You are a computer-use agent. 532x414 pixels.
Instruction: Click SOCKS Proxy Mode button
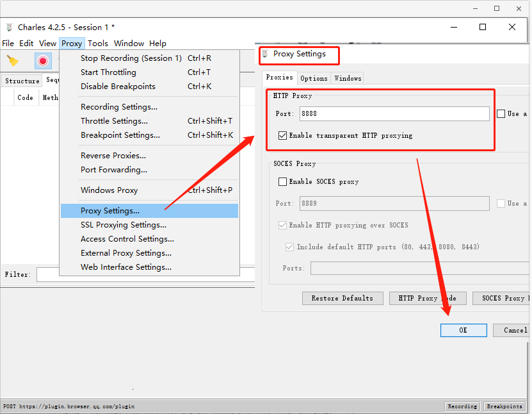[x=501, y=298]
